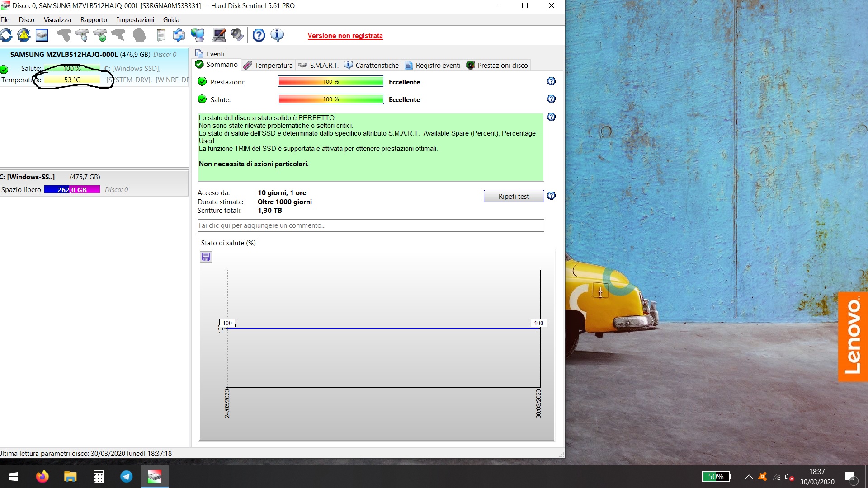Click help icon next to Salute bar
This screenshot has height=488, width=868.
coord(551,99)
